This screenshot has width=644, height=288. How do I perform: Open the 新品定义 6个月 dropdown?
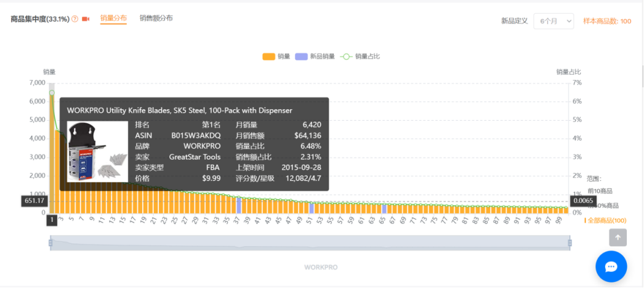click(553, 21)
